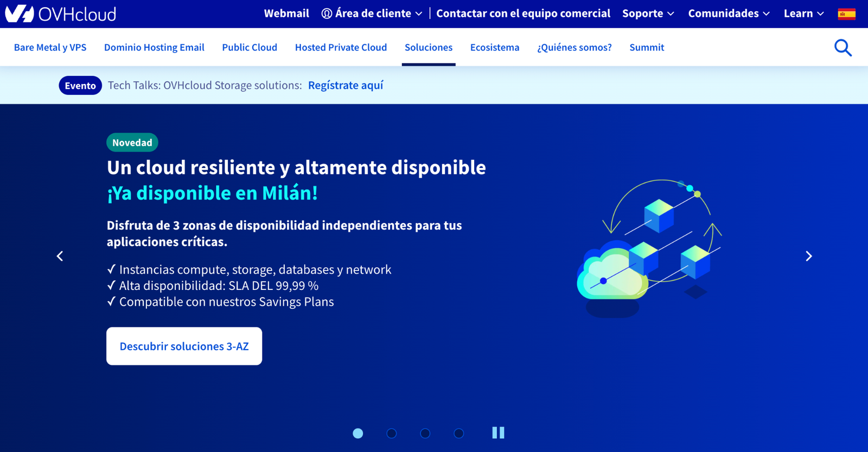Click heading Un cloud resiliente y altamente disponible
The width and height of the screenshot is (868, 452).
(x=296, y=167)
